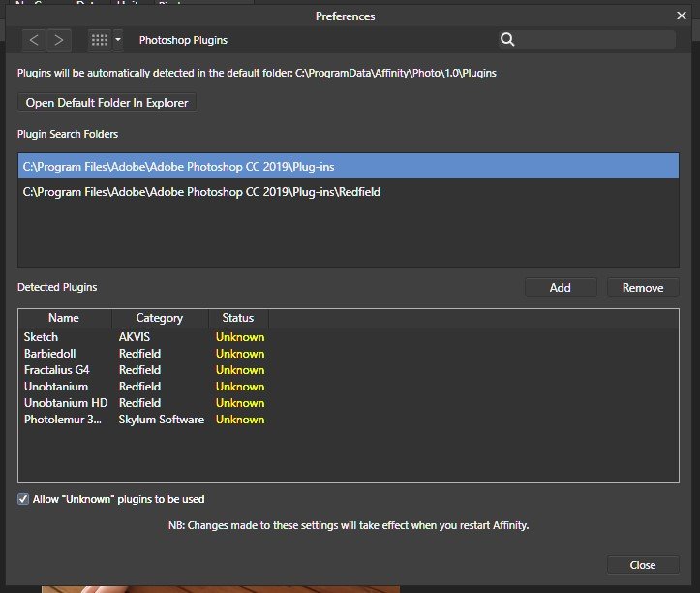Select the Fractalius G4 plugin
Screen dimensions: 700x593
[x=57, y=370]
